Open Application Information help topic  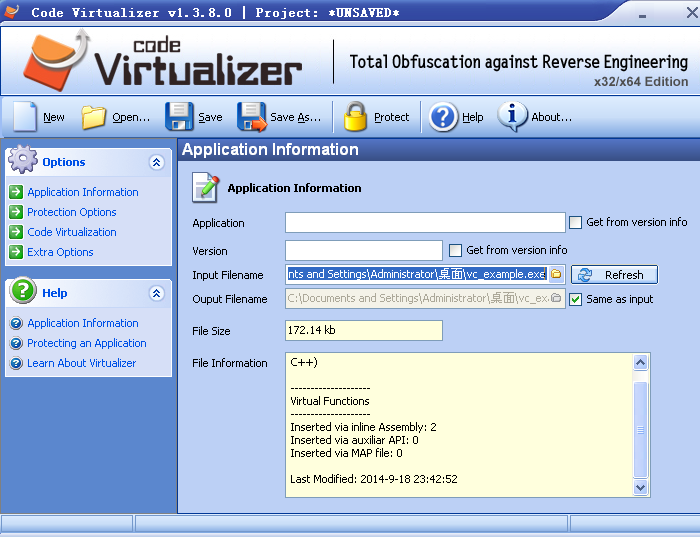(x=83, y=323)
